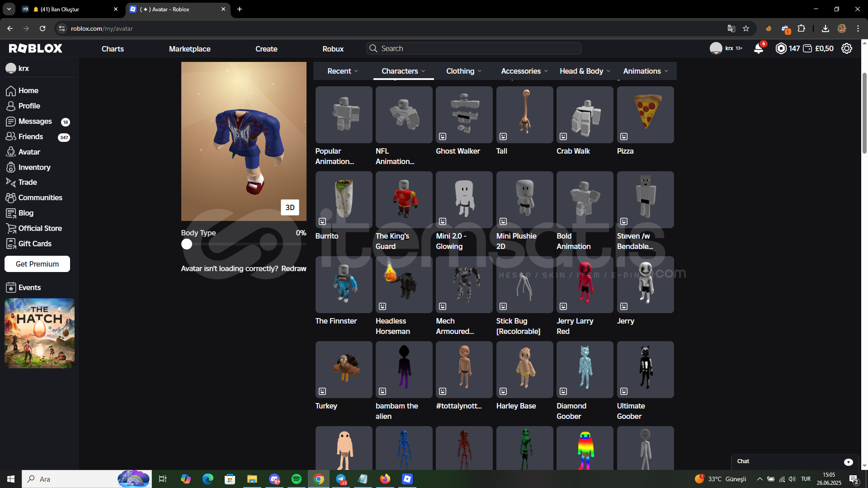Select The King's Guard character thumbnail
This screenshot has height=488, width=868.
point(404,200)
